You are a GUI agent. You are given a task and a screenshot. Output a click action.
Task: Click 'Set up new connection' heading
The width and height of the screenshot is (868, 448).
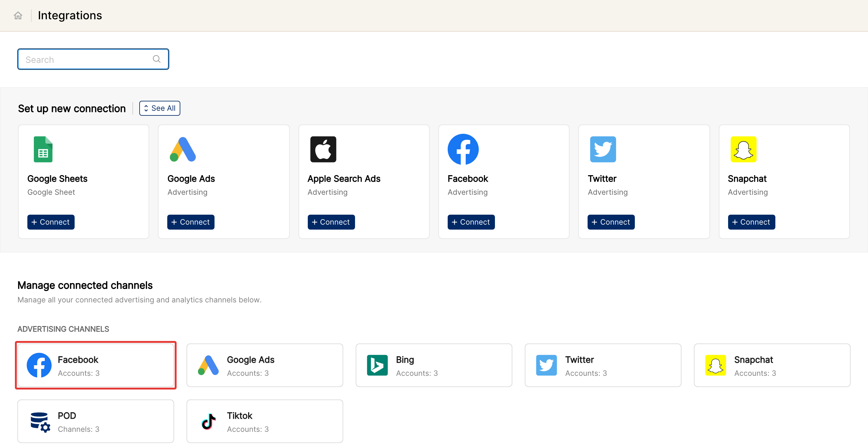click(x=72, y=109)
